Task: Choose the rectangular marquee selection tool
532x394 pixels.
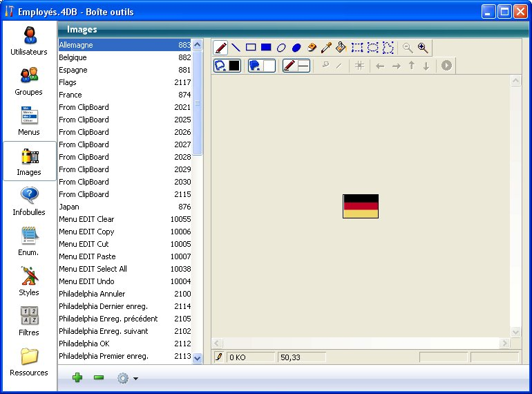Action: tap(357, 48)
